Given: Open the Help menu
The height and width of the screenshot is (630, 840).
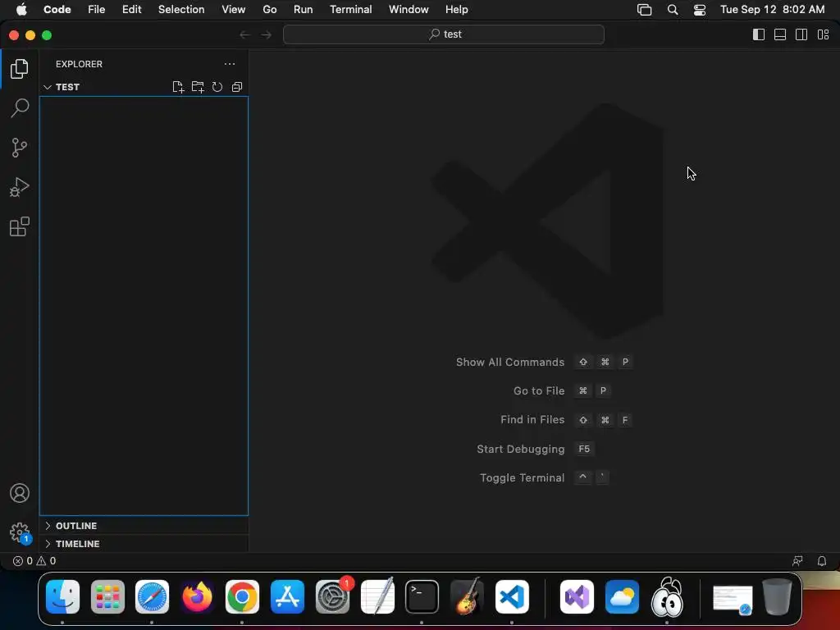Looking at the screenshot, I should pos(456,10).
